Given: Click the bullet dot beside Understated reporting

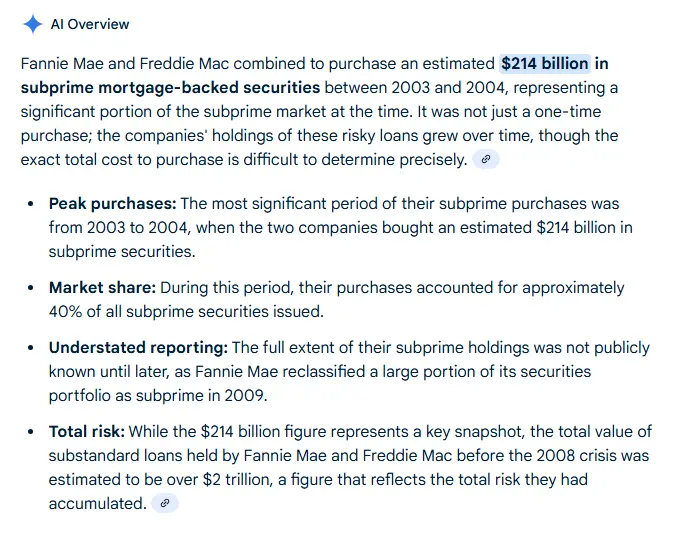Looking at the screenshot, I should coord(29,348).
